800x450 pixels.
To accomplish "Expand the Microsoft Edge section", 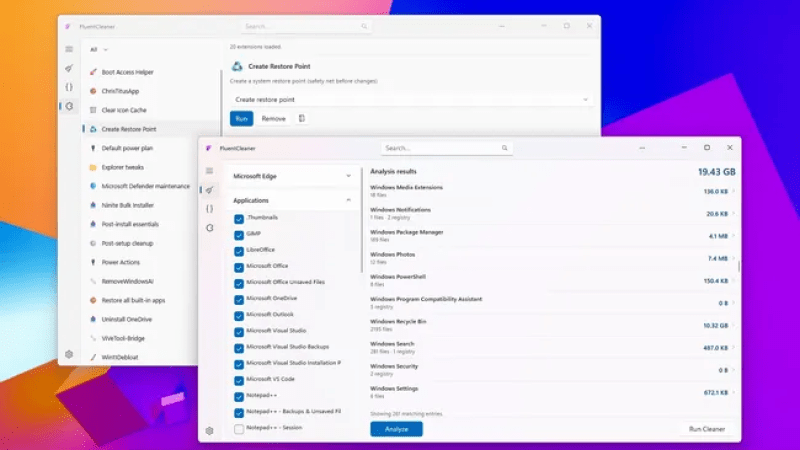I will coord(292,176).
